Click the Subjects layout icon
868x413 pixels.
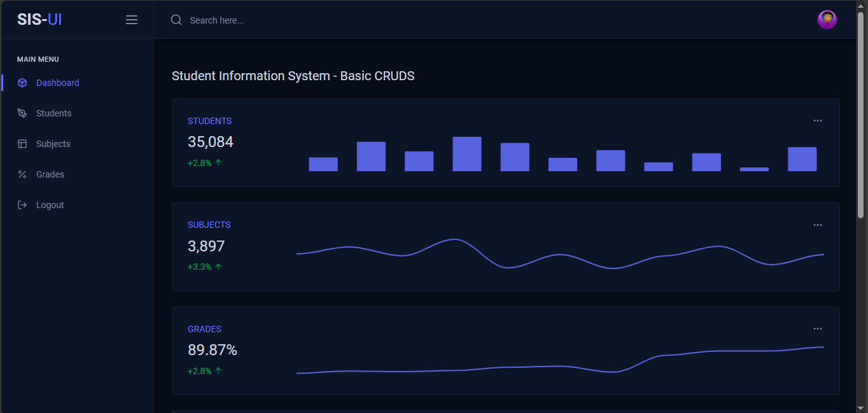click(22, 144)
